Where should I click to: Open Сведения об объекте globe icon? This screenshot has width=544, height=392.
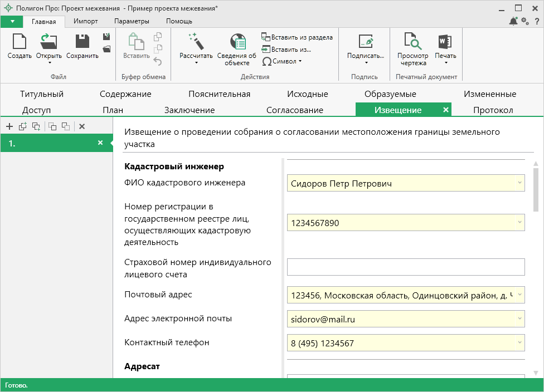tap(237, 42)
